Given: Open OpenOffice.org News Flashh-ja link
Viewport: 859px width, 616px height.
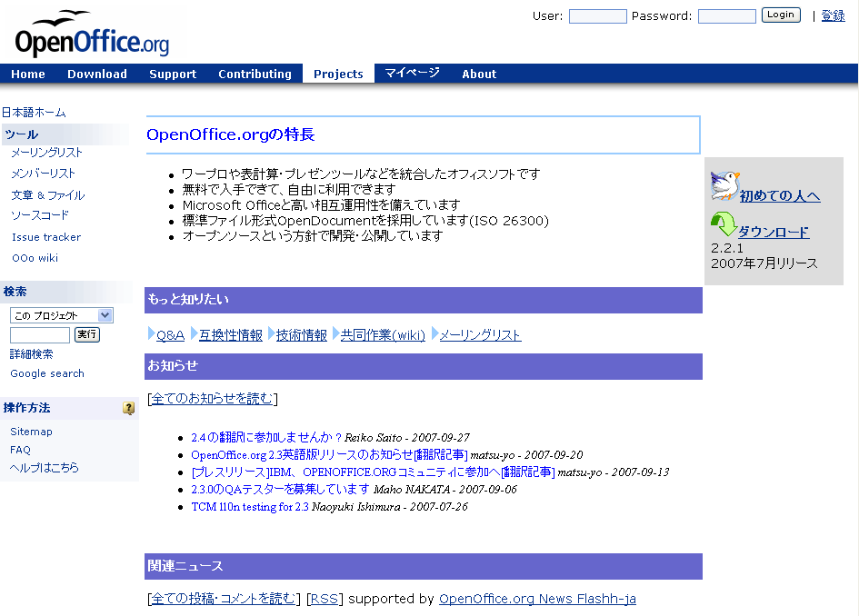Looking at the screenshot, I should pyautogui.click(x=537, y=599).
